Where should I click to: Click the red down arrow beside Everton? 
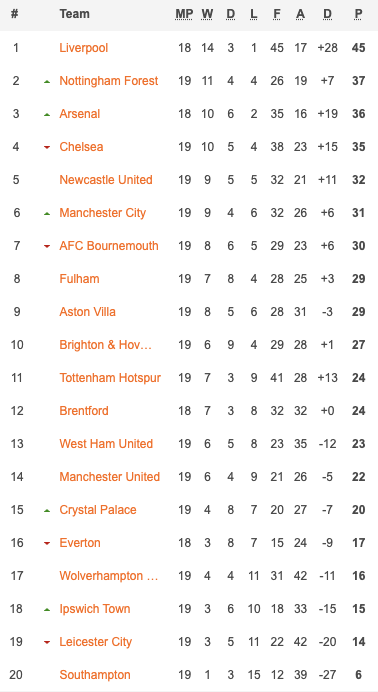(x=47, y=543)
